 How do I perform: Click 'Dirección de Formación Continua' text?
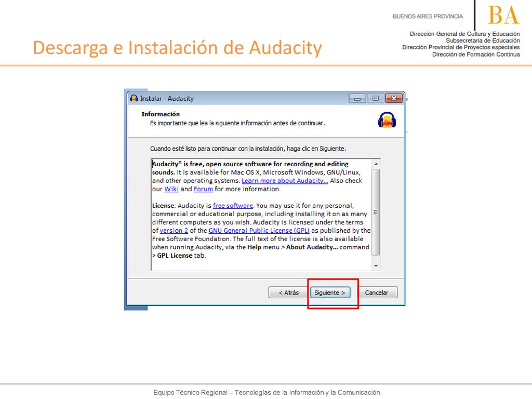pyautogui.click(x=476, y=54)
